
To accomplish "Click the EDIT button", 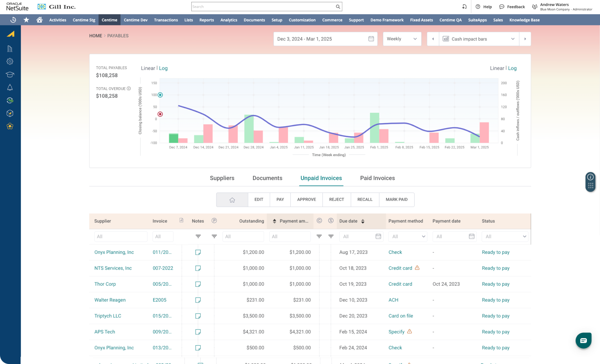I will 259,200.
